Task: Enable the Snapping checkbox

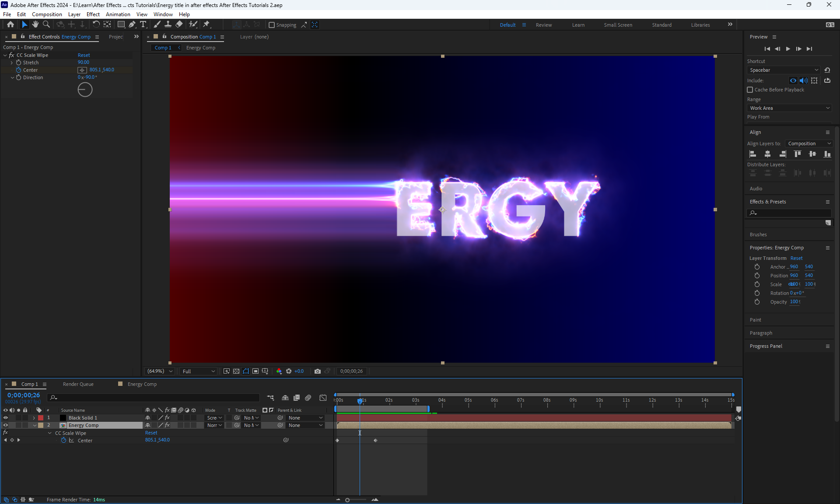Action: point(272,25)
